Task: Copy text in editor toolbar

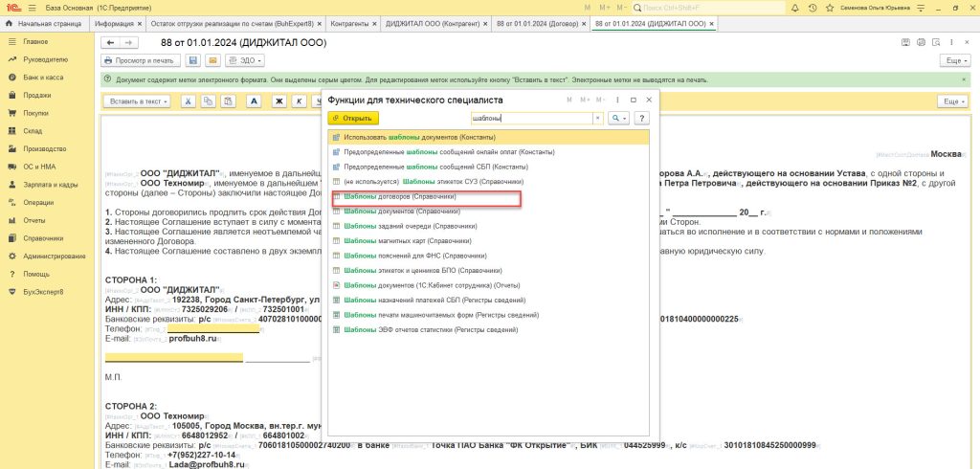Action: (208, 101)
